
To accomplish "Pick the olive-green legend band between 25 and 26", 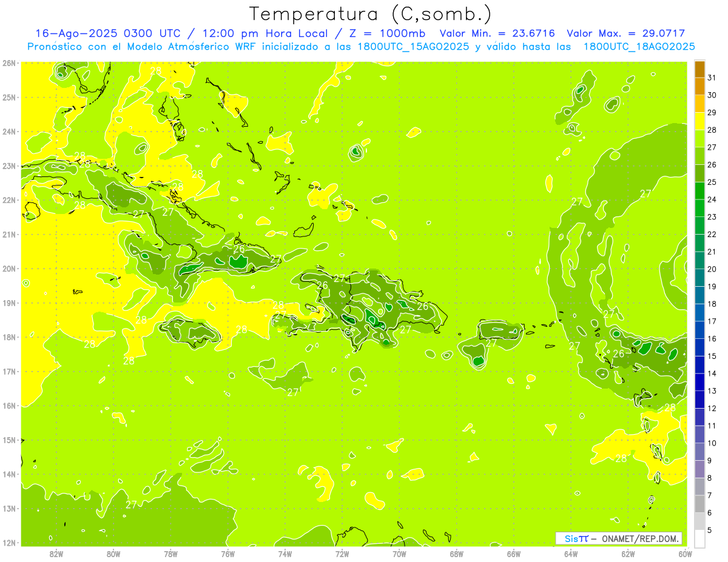I will coord(699,173).
